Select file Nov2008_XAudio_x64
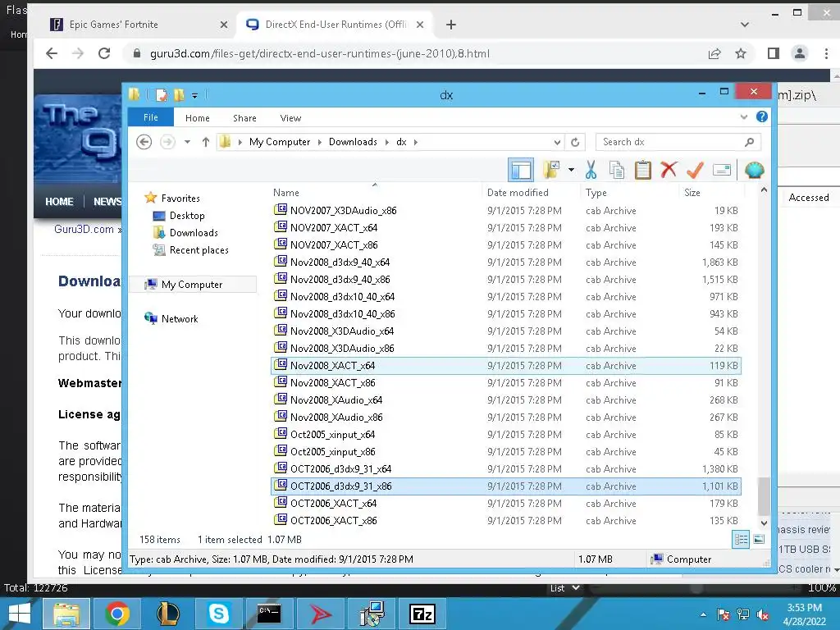The image size is (840, 630). coord(506,400)
